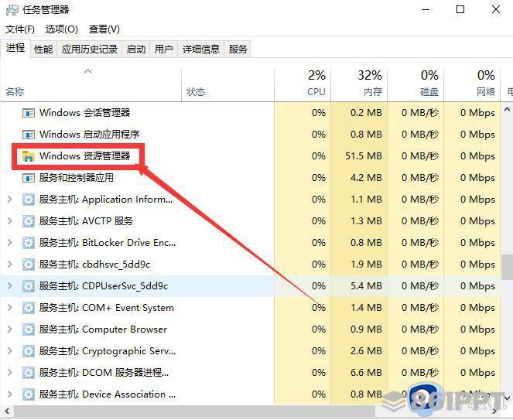
Task: Open the 文件(F) menu
Action: (20, 29)
